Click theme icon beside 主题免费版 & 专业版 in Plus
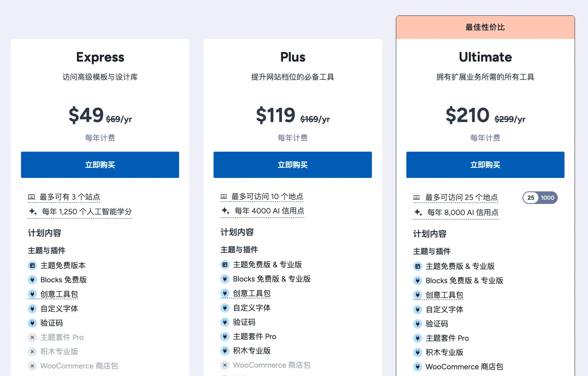This screenshot has width=588, height=376. coord(225,264)
